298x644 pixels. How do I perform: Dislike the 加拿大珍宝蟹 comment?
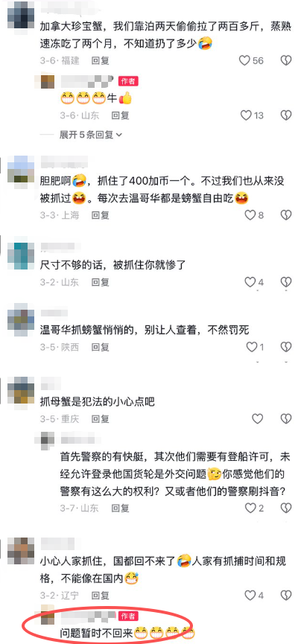285,61
